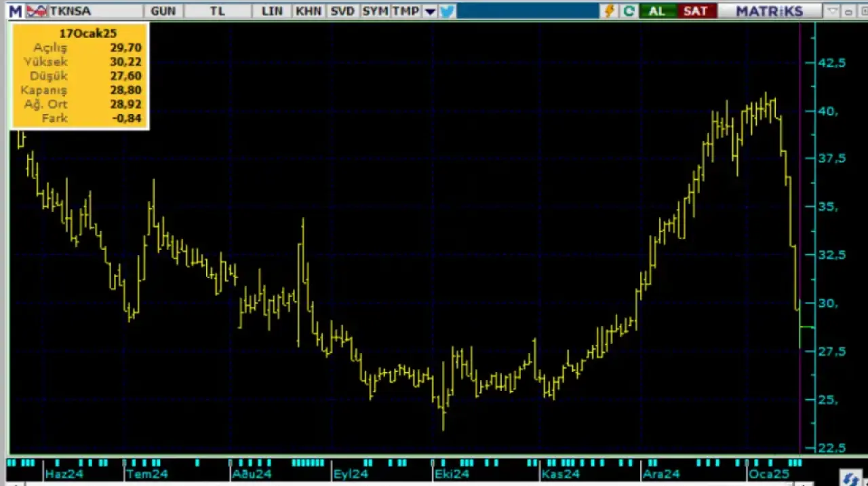The height and width of the screenshot is (486, 868).
Task: Click the blue refresh icon at bottom right
Action: 851,478
